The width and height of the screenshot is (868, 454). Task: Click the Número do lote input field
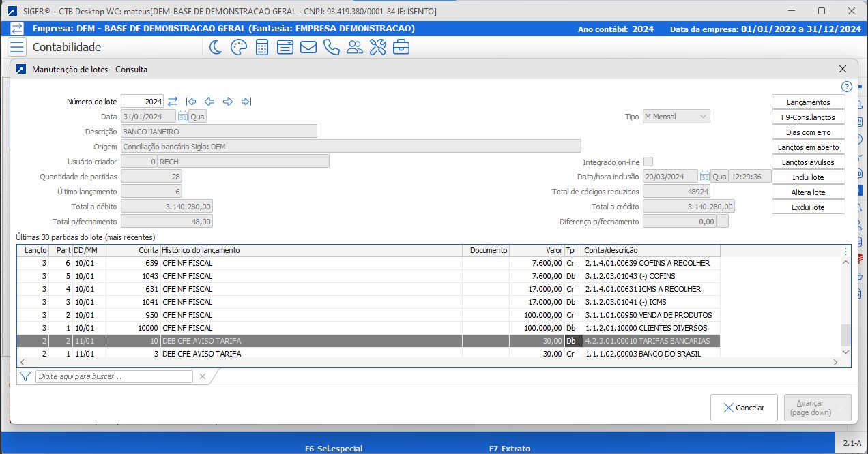pyautogui.click(x=143, y=102)
